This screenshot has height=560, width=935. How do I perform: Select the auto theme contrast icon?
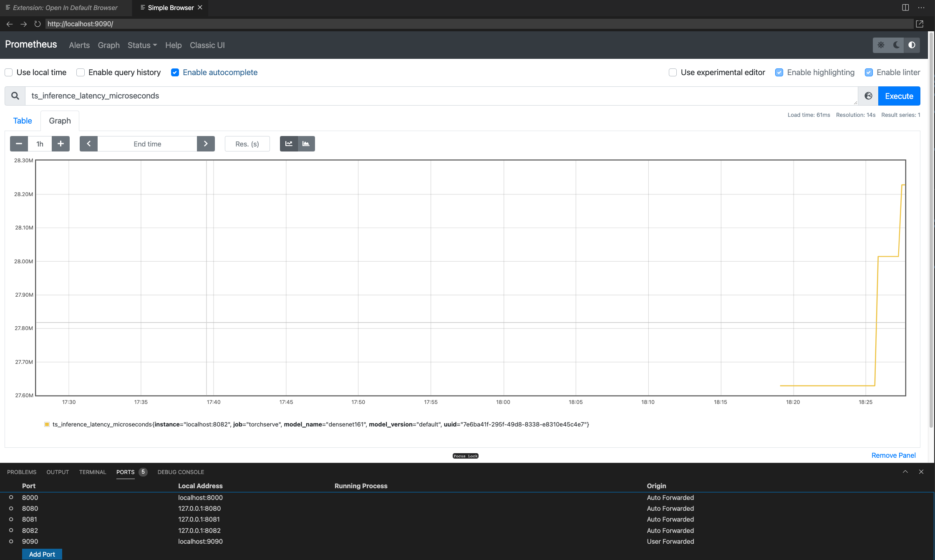tap(912, 45)
